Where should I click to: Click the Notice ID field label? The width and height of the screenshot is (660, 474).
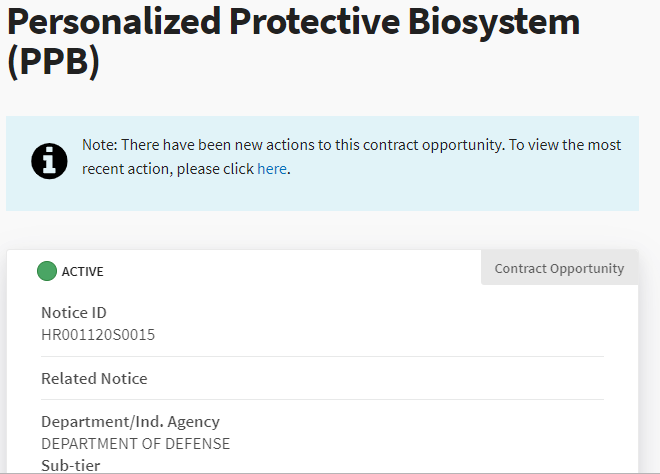coord(74,313)
